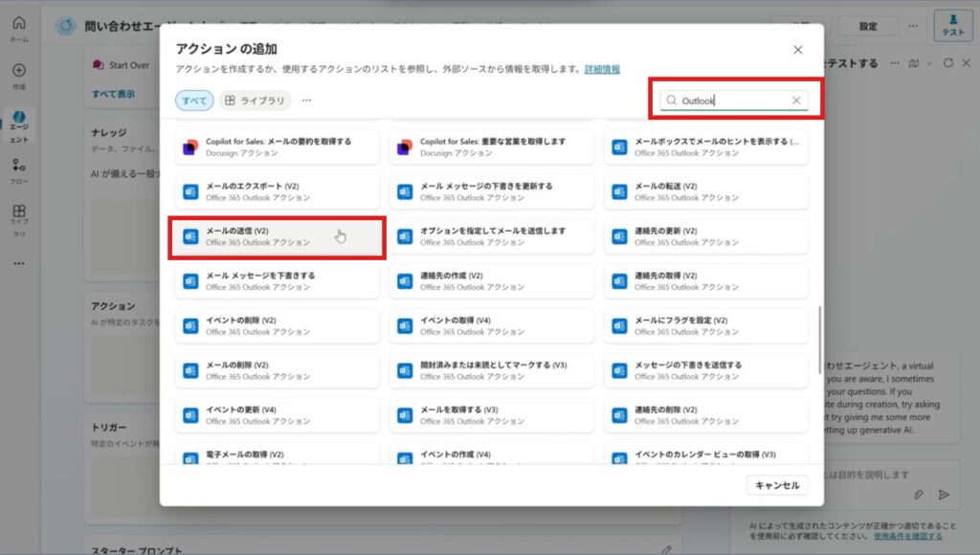The image size is (980, 555).
Task: Open the Library (ライブラリ) sidebar icon
Action: point(19,218)
